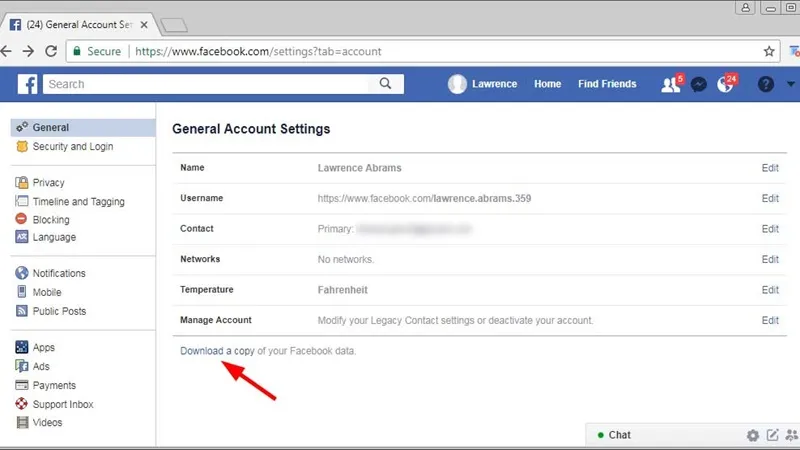Click the Facebook logo icon
Image resolution: width=800 pixels, height=450 pixels.
tap(28, 84)
